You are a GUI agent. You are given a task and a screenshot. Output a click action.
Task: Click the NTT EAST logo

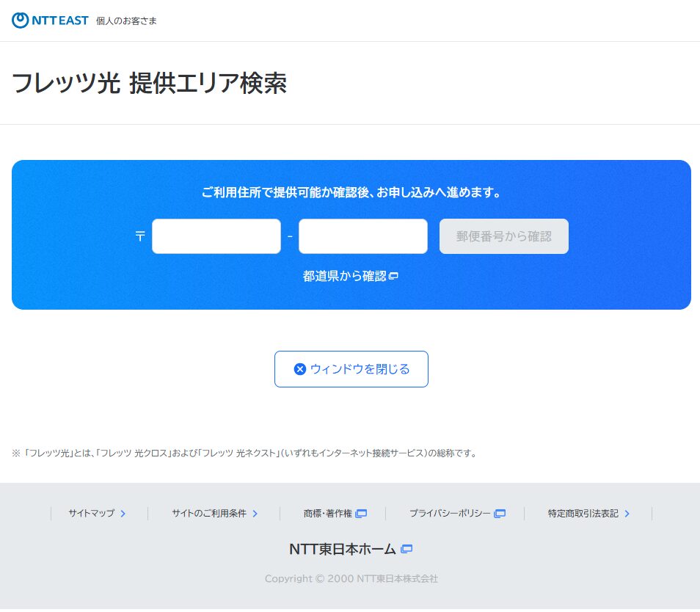point(50,21)
